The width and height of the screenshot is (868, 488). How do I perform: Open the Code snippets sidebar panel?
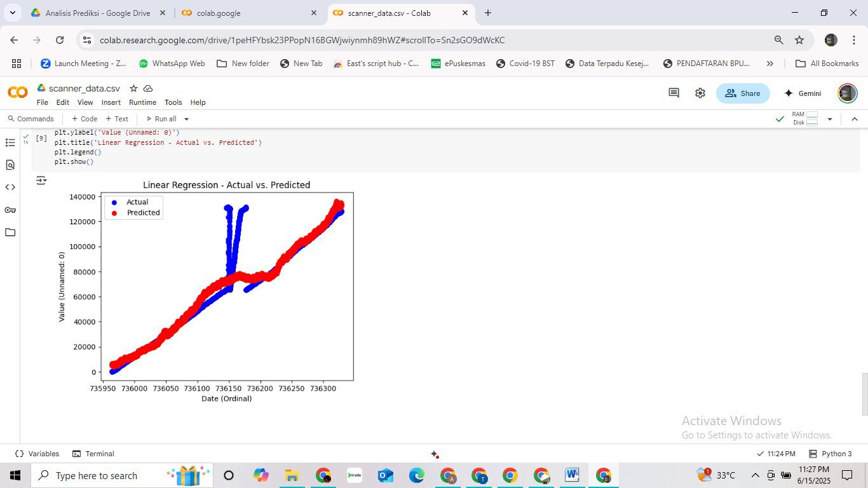pos(10,187)
